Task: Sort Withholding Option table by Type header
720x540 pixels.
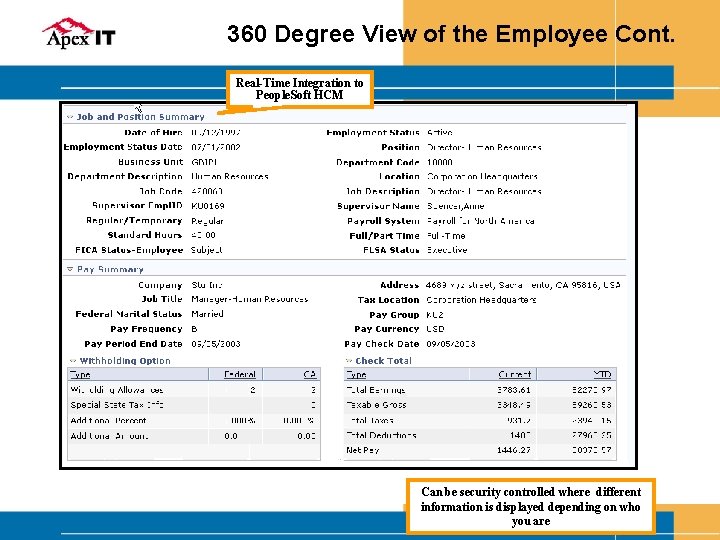Action: 80,375
